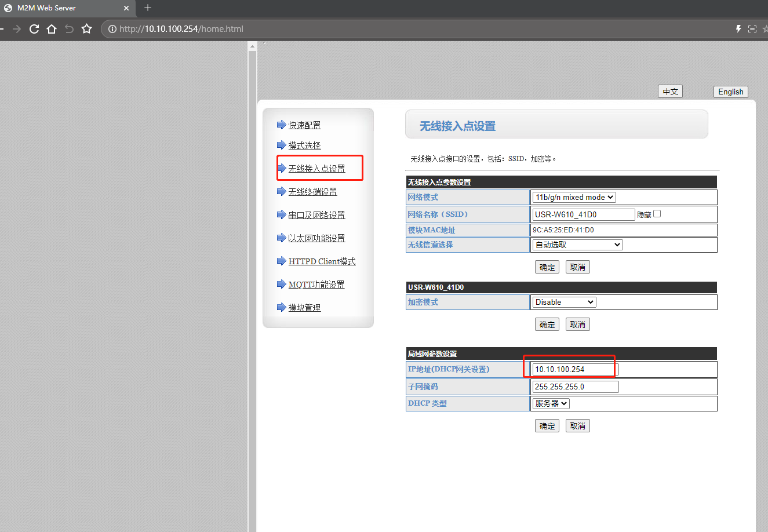Image resolution: width=768 pixels, height=532 pixels.
Task: Open the DHCP type dropdown
Action: tap(551, 403)
